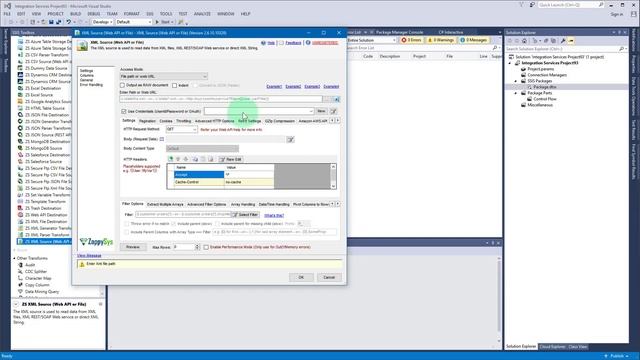
Task: Open the Access Mode dropdown
Action: point(164,76)
